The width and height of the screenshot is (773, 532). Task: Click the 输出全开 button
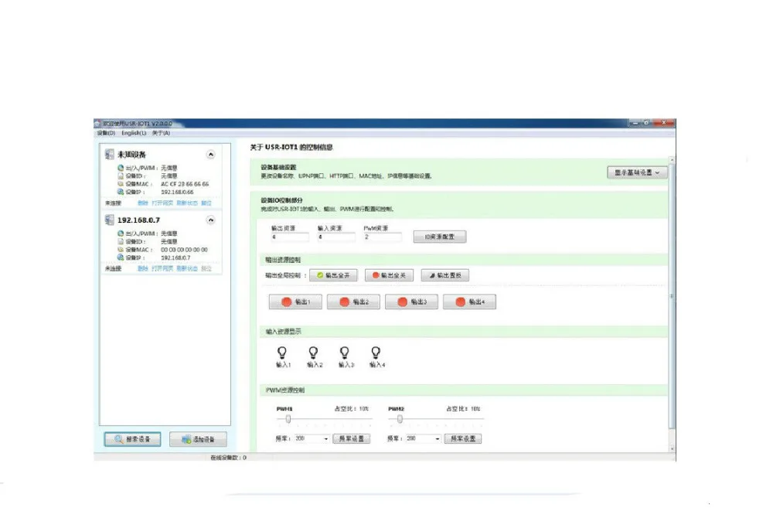click(332, 275)
